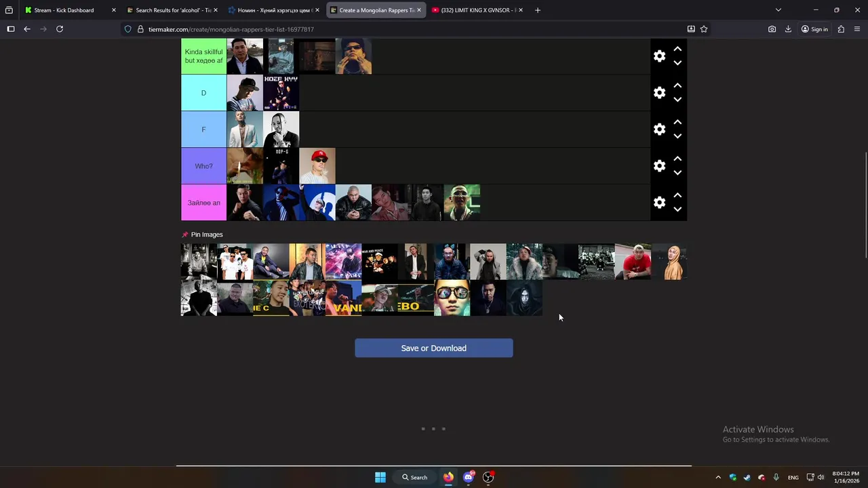
Task: Open settings gear for Who? tier row
Action: pyautogui.click(x=659, y=166)
